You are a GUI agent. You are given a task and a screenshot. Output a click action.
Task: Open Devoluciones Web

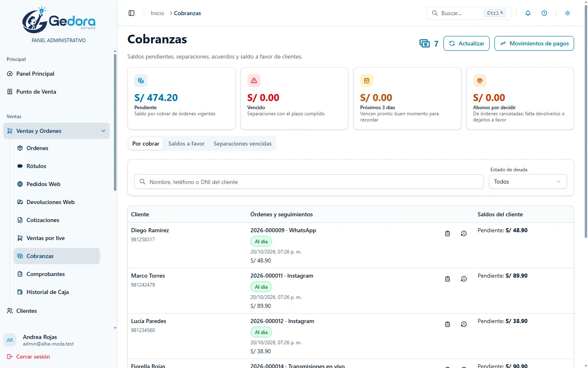click(x=57, y=202)
